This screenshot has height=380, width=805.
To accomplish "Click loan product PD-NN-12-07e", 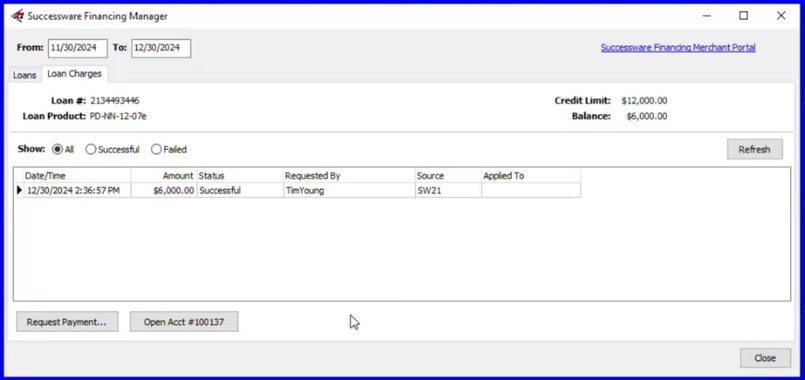I will pyautogui.click(x=118, y=116).
